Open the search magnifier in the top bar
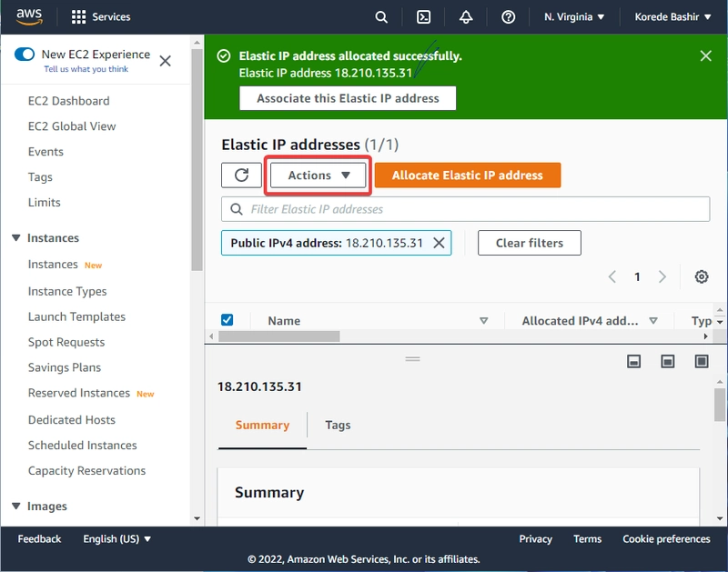The height and width of the screenshot is (572, 728). (381, 17)
